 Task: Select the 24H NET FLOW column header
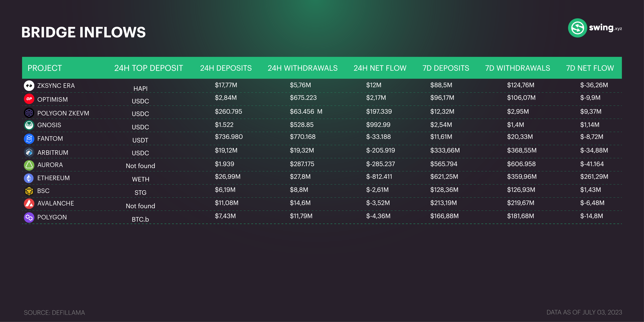tap(380, 68)
